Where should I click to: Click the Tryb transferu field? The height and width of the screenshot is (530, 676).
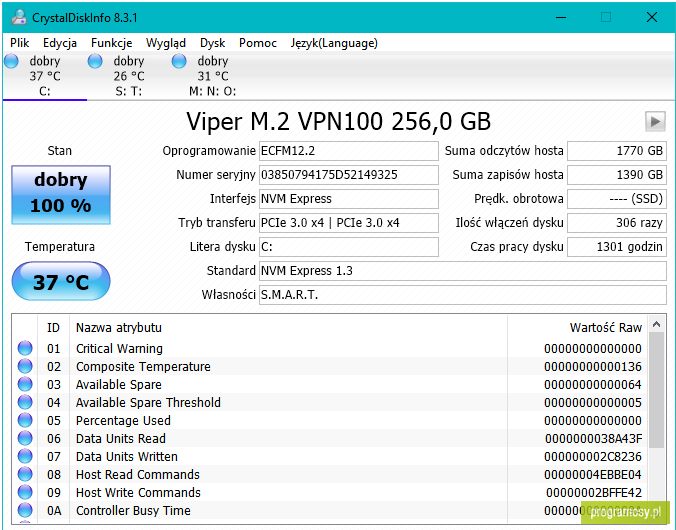coord(348,223)
